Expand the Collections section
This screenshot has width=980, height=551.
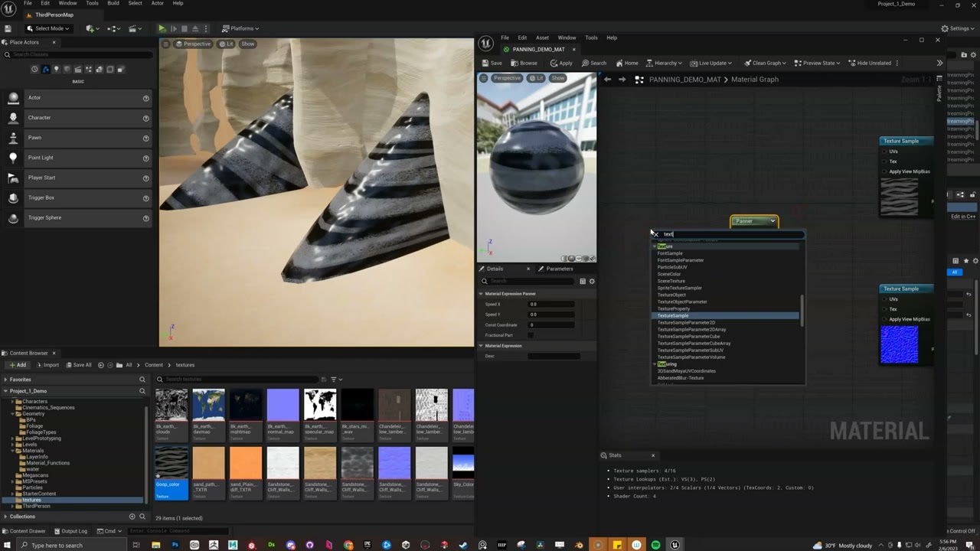(6, 517)
